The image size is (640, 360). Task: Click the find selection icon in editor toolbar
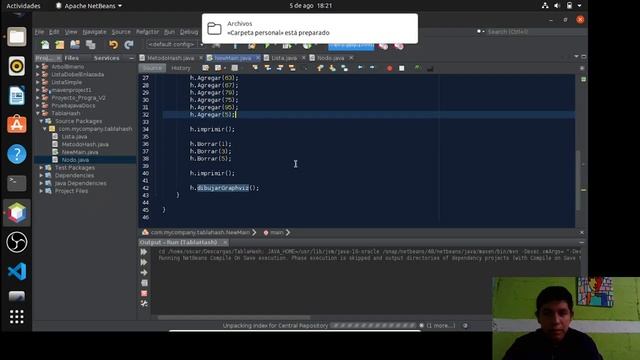pyautogui.click(x=255, y=68)
